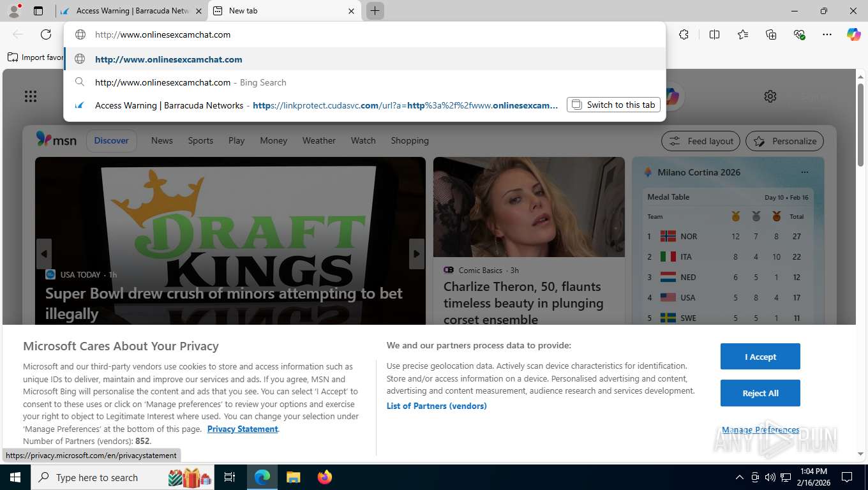The image size is (868, 490).
Task: Click the Milano Cortina 2026 title
Action: point(699,172)
